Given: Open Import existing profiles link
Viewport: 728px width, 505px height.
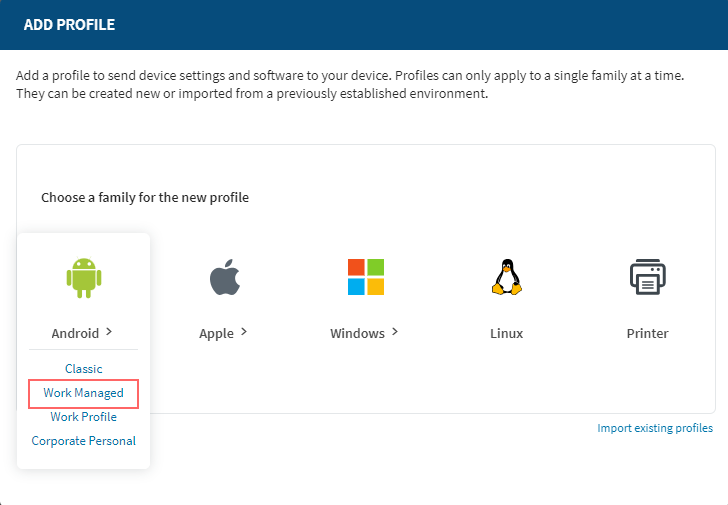Looking at the screenshot, I should (655, 428).
